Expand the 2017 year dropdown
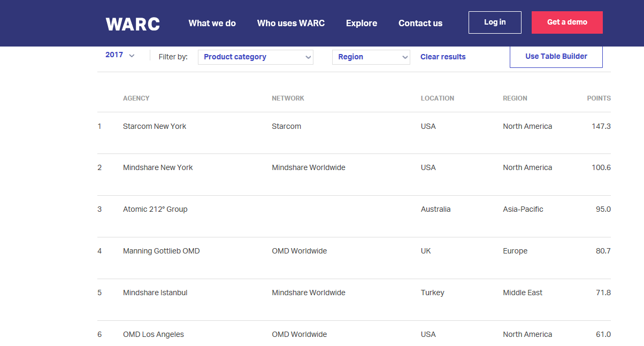 pos(120,55)
